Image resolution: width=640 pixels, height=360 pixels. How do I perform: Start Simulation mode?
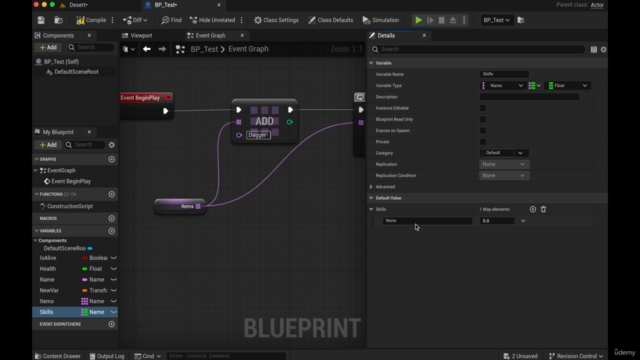[380, 20]
